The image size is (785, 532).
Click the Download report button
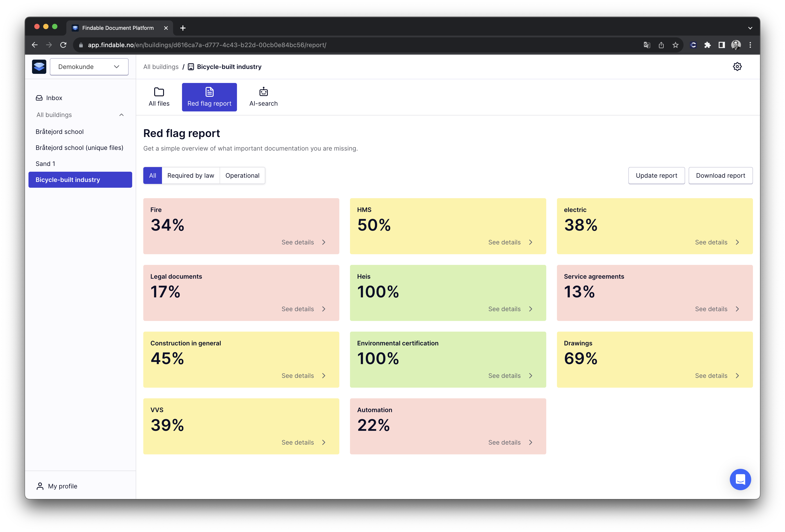point(720,175)
